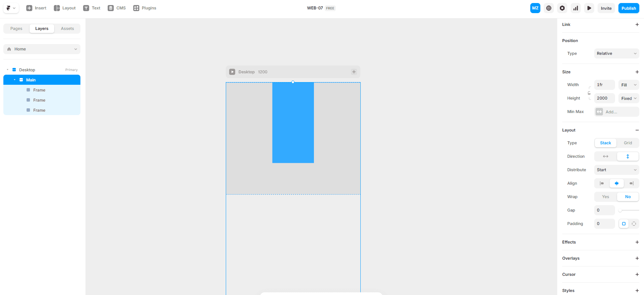Click the Publish button
Image resolution: width=644 pixels, height=295 pixels.
pos(629,8)
